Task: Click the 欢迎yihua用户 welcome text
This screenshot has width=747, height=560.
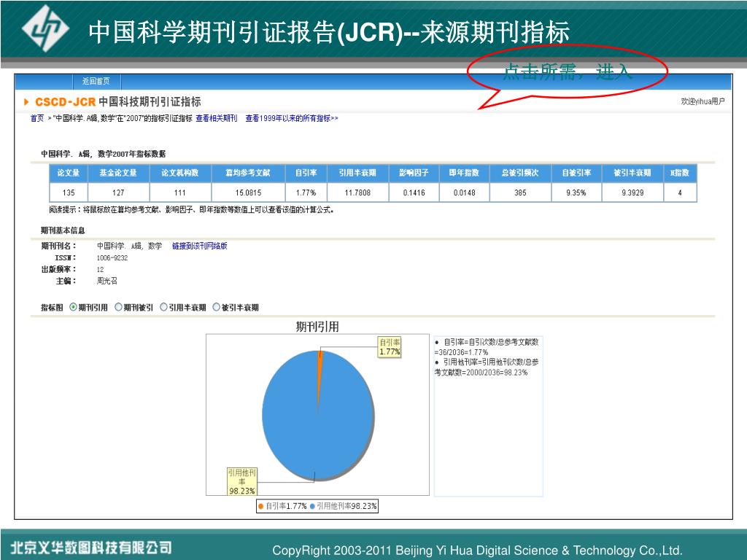Action: 703,101
